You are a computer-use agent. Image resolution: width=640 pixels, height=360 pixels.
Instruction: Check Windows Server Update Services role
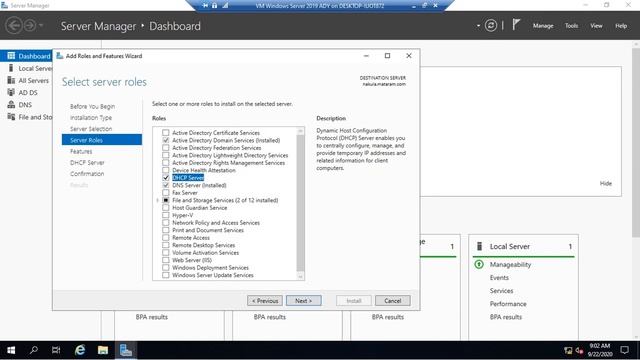[166, 275]
